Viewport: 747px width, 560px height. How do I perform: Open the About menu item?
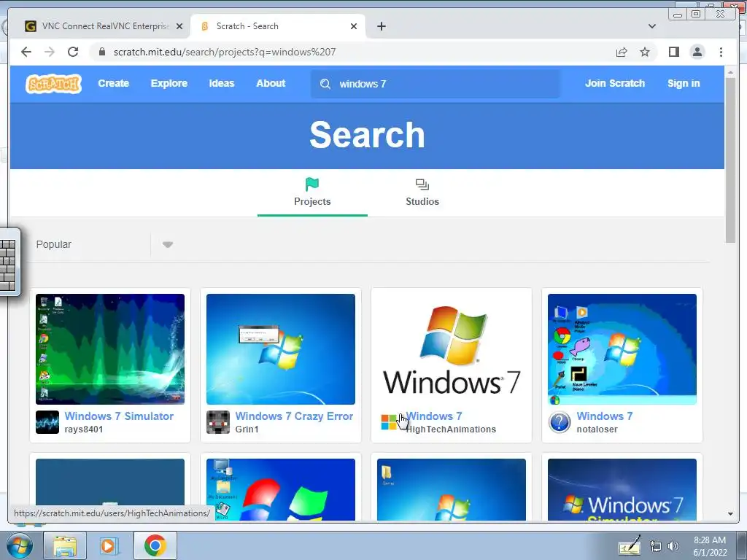tap(271, 83)
